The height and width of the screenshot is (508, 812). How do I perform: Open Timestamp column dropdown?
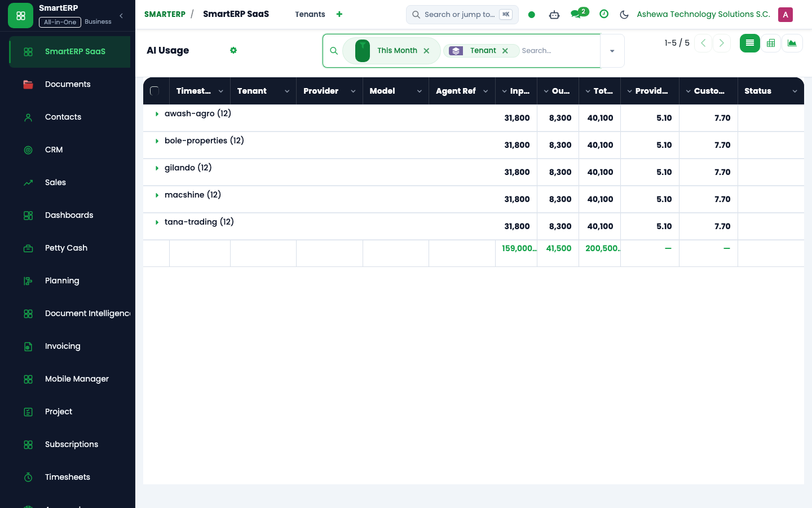[x=220, y=91]
